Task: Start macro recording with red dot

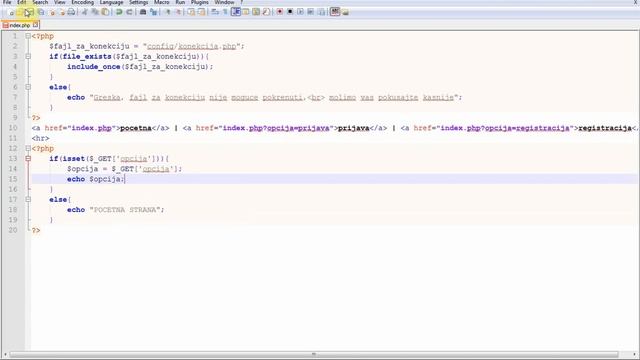Action: (x=280, y=12)
